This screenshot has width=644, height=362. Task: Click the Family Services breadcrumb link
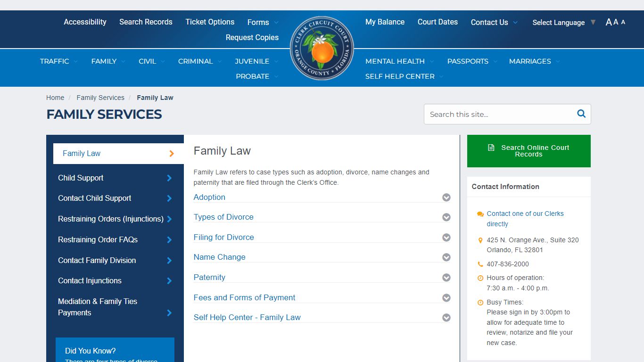(x=100, y=98)
